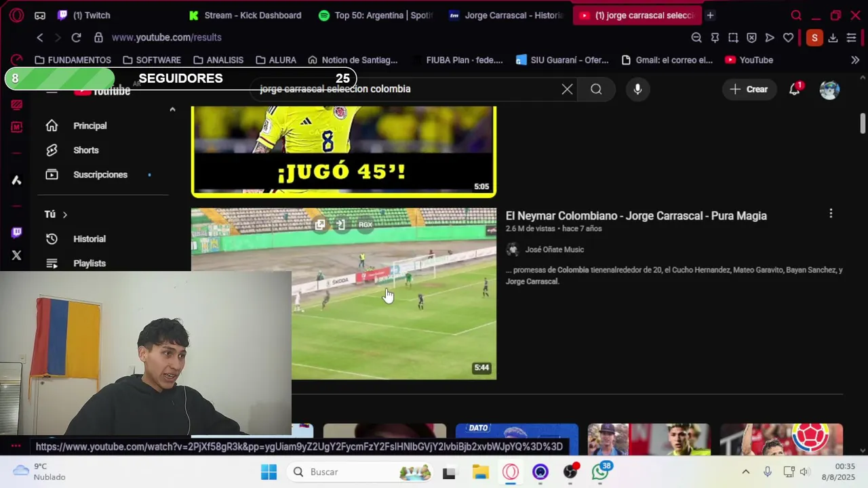This screenshot has width=868, height=488.
Task: Start voice search with microphone
Action: point(637,89)
